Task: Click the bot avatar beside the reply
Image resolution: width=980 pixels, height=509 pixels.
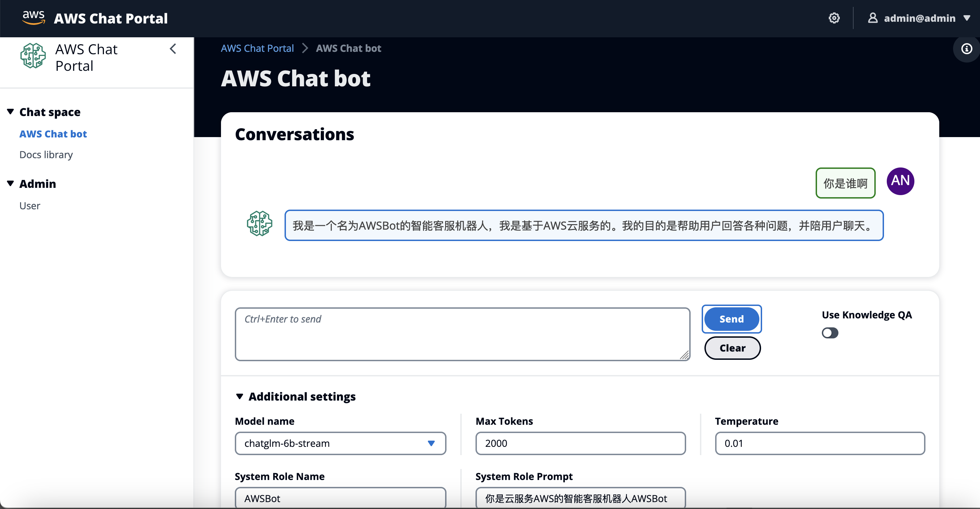Action: (x=259, y=224)
